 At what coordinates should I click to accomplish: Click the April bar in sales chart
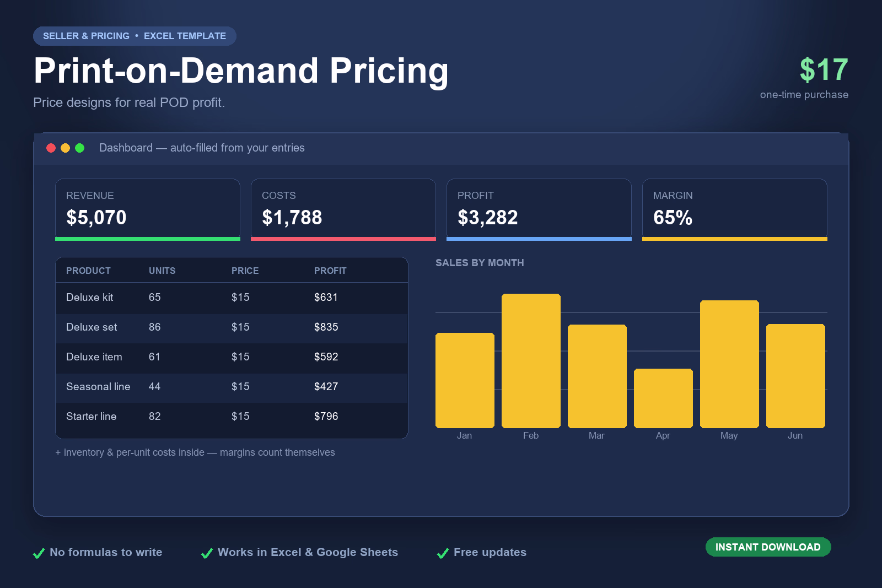[x=663, y=398]
